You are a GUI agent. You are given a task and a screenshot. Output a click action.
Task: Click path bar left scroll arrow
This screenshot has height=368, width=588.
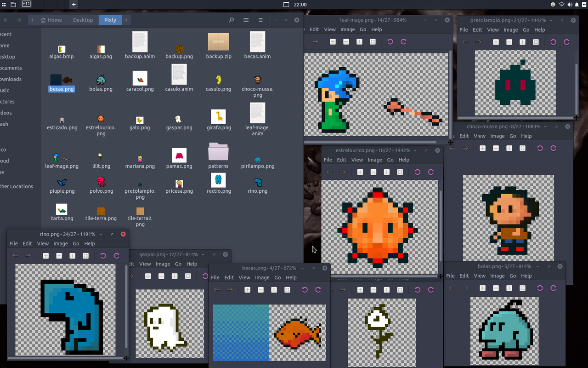point(32,20)
